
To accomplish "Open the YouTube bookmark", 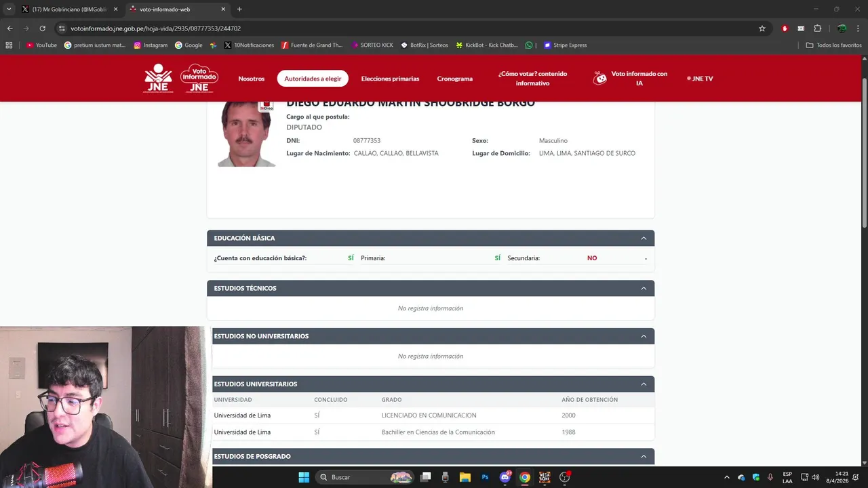I will coord(41,45).
